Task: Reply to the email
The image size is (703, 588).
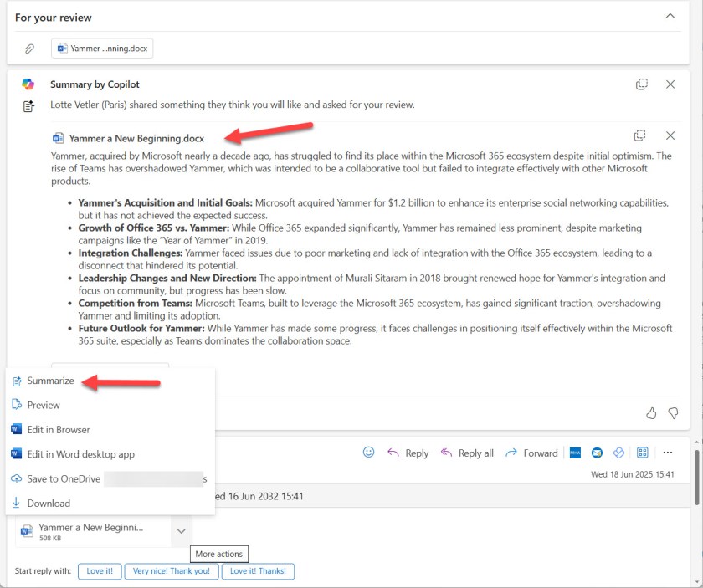Action: click(x=408, y=453)
